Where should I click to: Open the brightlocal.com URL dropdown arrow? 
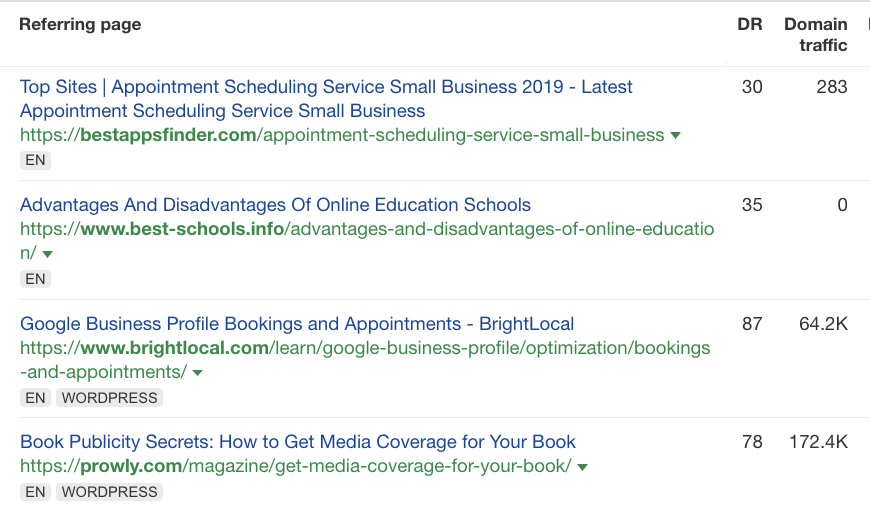[x=197, y=373]
